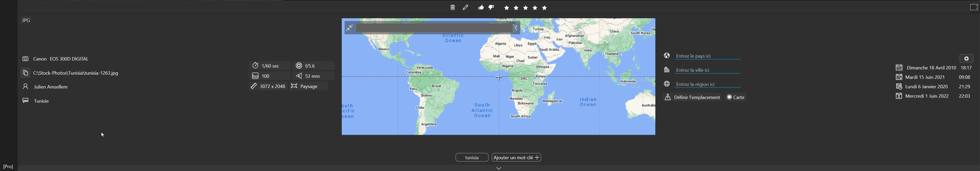Screen dimensions: 980x171
Task: Click the tunisia-1263.jpg file path
Action: click(76, 73)
